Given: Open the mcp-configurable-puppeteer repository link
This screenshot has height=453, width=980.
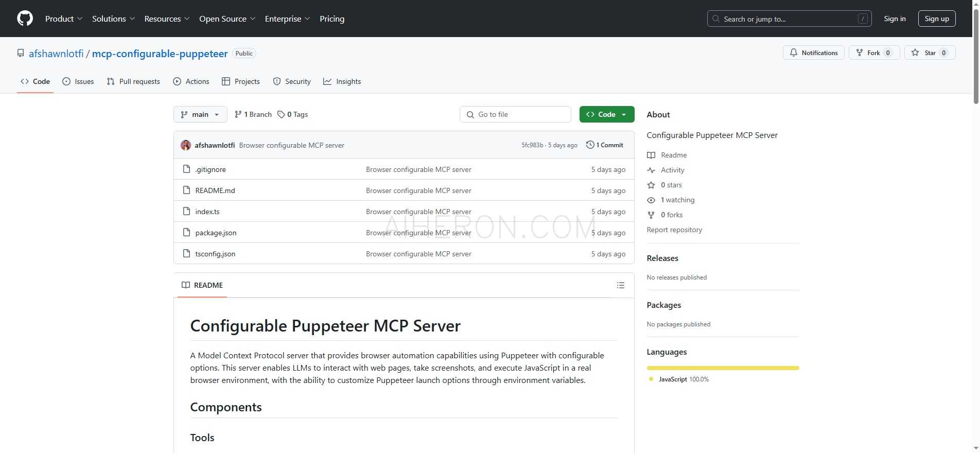Looking at the screenshot, I should 160,54.
